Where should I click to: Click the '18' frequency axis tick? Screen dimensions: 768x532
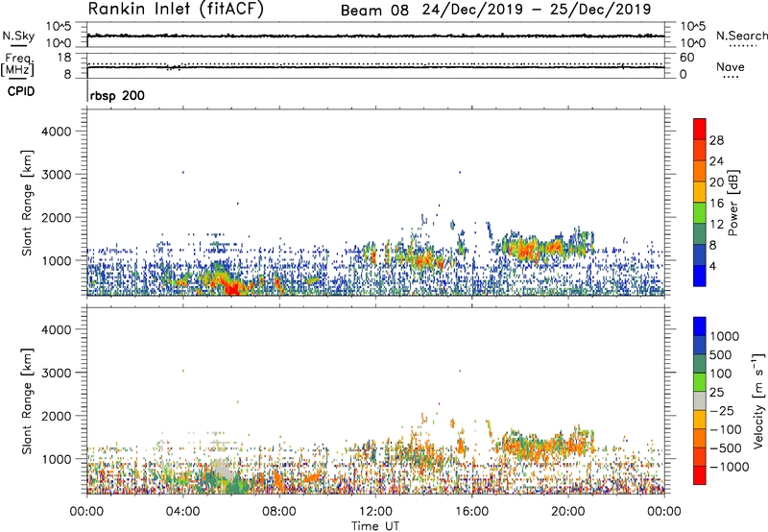click(64, 58)
